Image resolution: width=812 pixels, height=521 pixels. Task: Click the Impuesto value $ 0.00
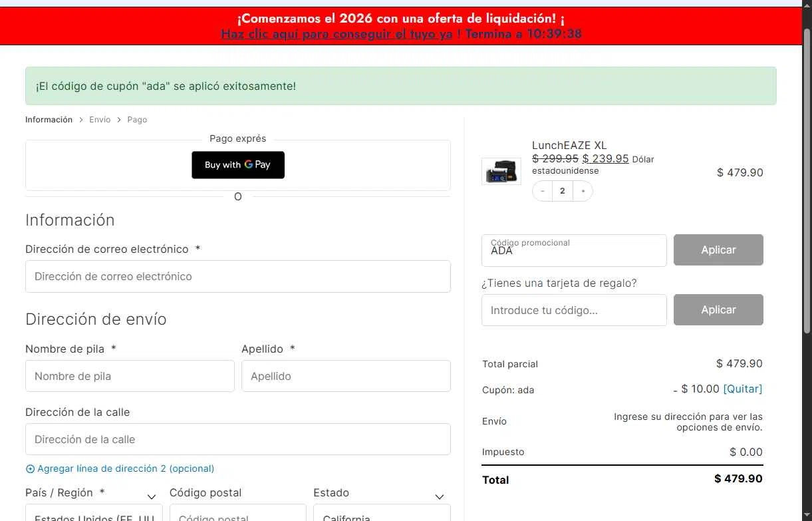click(746, 452)
